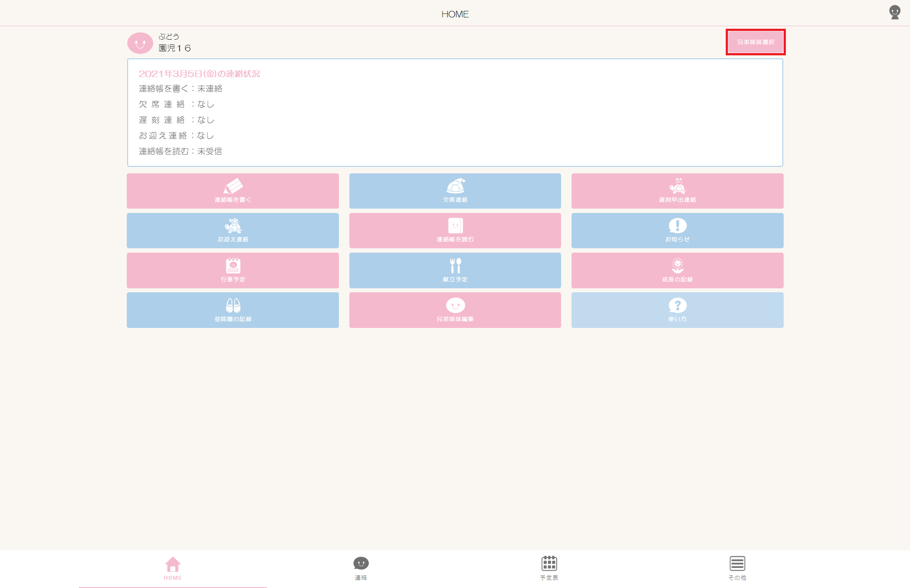This screenshot has height=588, width=910.
Task: Switch to the HOME bottom tab
Action: pyautogui.click(x=173, y=569)
